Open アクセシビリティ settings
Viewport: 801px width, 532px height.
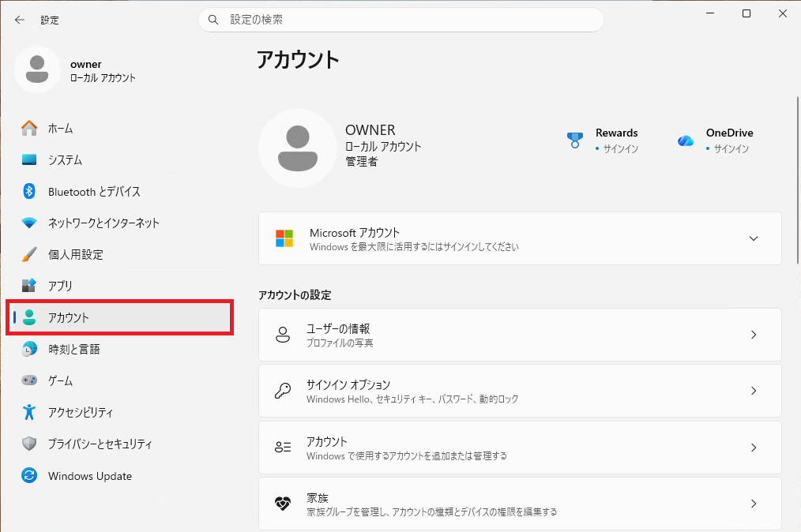[119, 412]
